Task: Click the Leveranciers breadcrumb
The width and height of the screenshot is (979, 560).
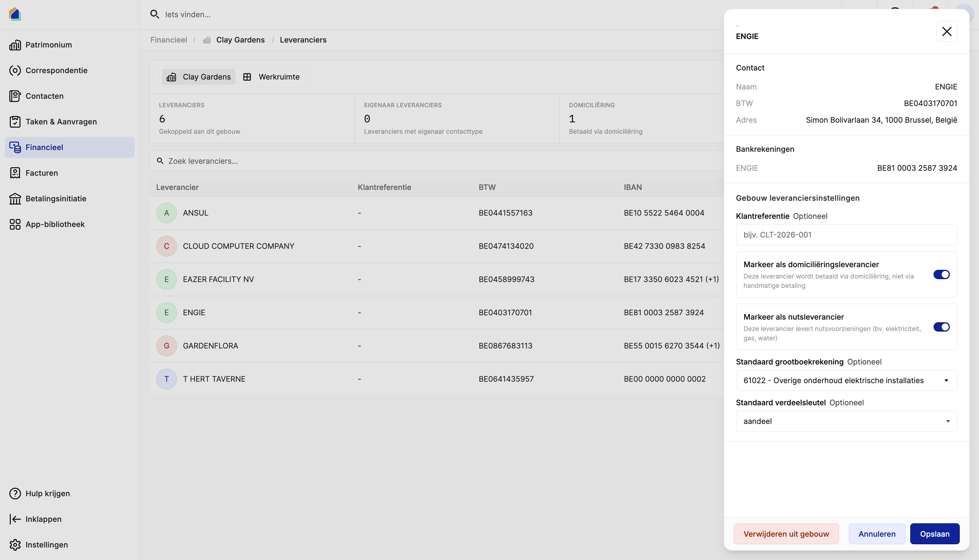Action: point(303,40)
